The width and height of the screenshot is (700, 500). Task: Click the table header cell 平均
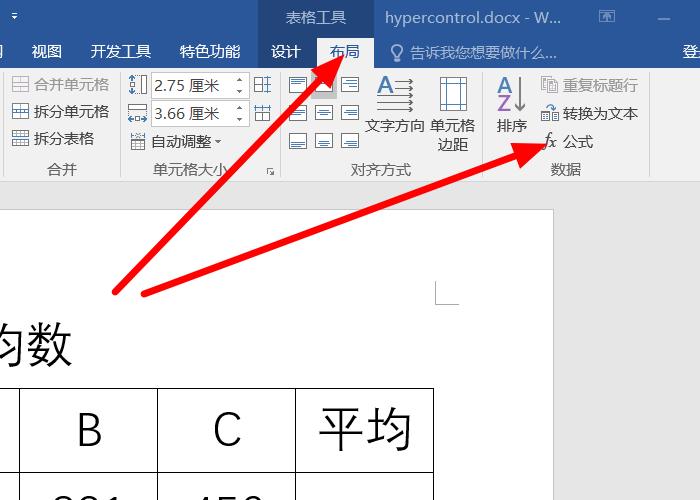tap(365, 430)
